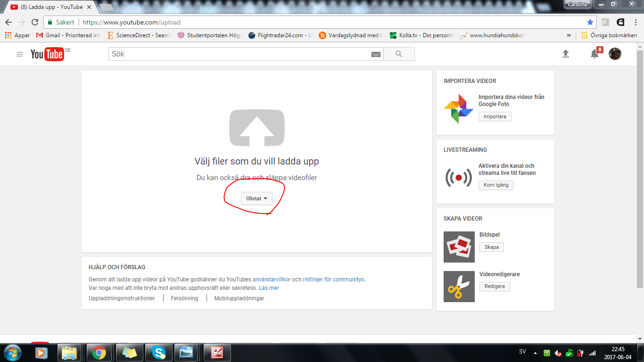The image size is (644, 362).
Task: Open the account avatar menu
Action: (615, 54)
